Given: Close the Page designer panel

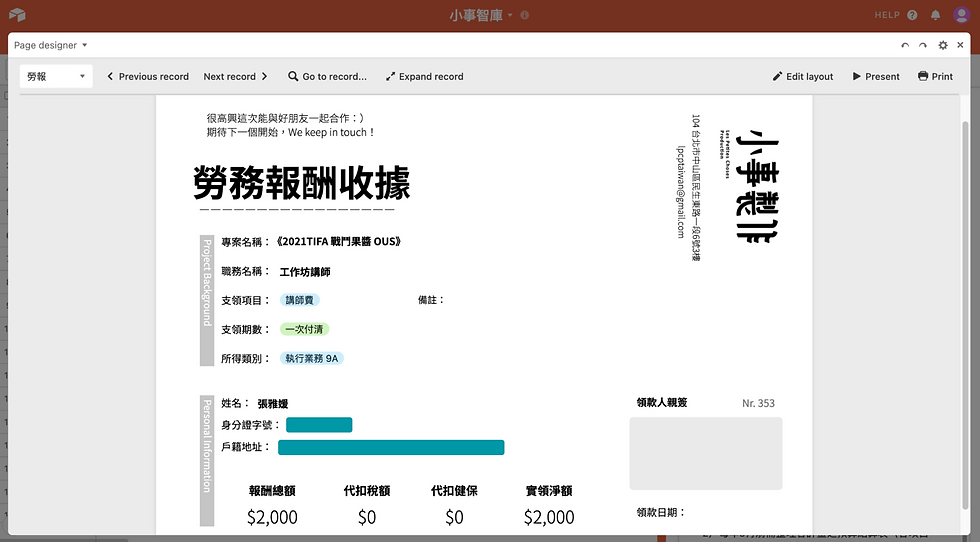Looking at the screenshot, I should click(960, 45).
